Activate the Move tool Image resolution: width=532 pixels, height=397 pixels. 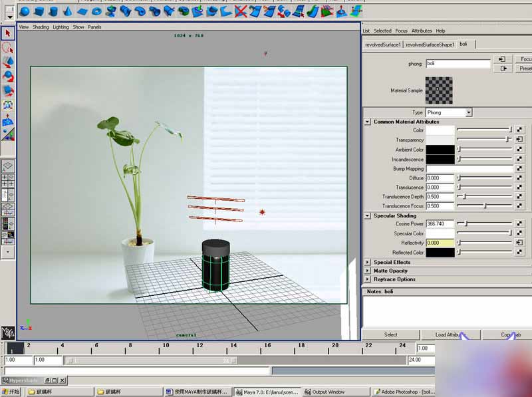(x=8, y=62)
